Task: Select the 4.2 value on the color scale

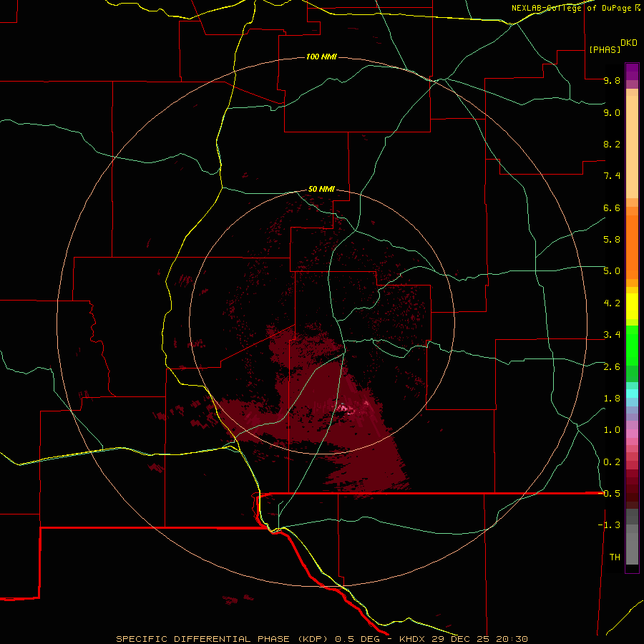Action: [x=612, y=303]
